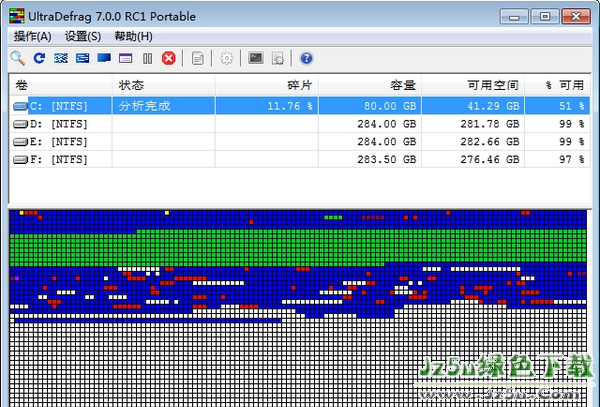Maximize the UltraDefrag window
Viewport: 600px width, 407px height.
tap(545, 16)
